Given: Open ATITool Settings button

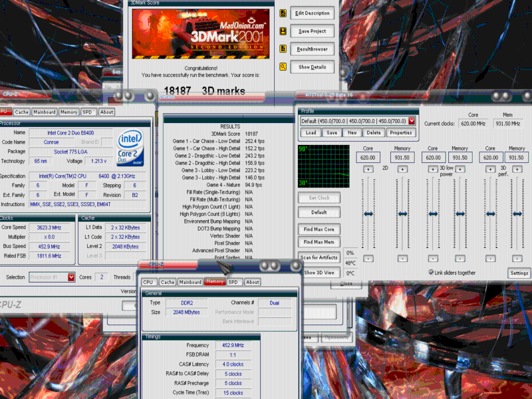Looking at the screenshot, I should (x=519, y=273).
